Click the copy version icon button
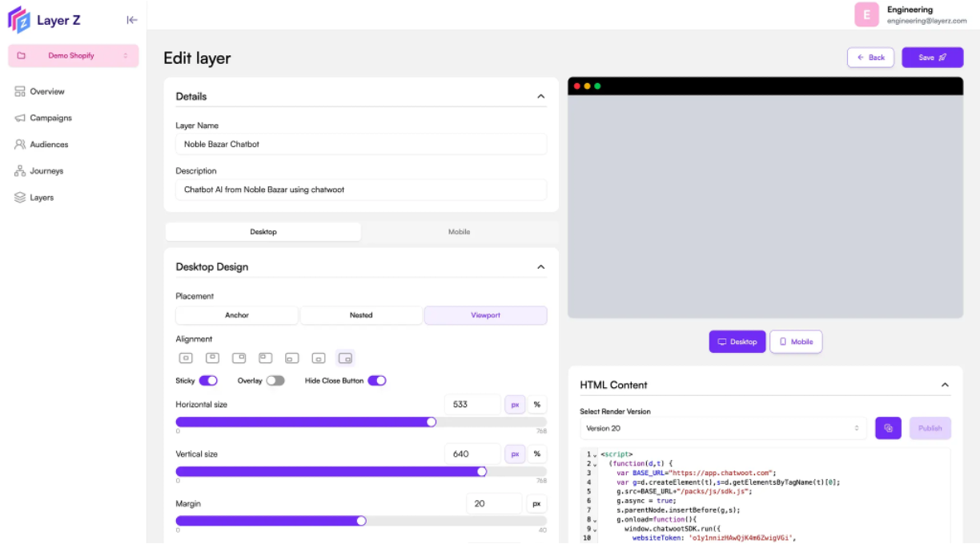The height and width of the screenshot is (544, 980). (888, 428)
